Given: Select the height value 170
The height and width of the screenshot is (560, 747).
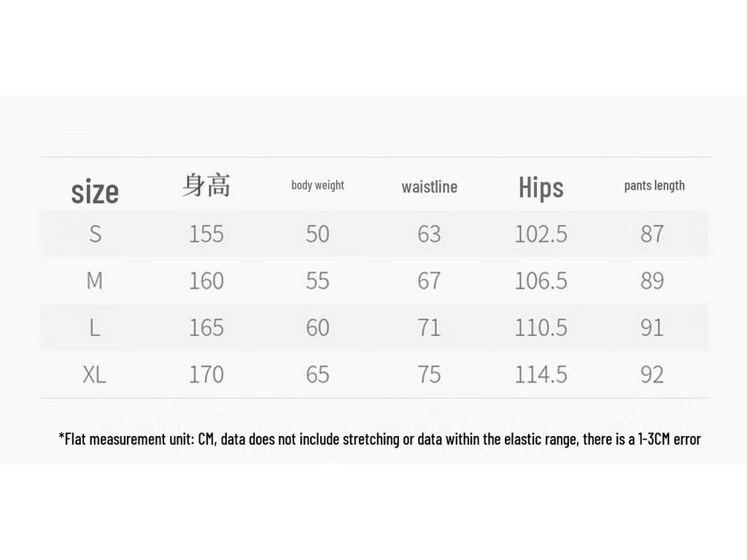Looking at the screenshot, I should click(206, 374).
